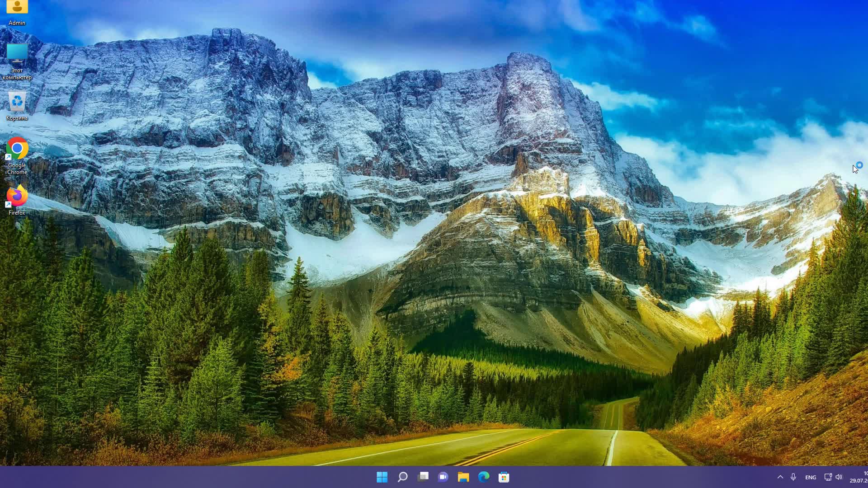Select the small notification icon near right edge
Image resolution: width=868 pixels, height=488 pixels.
pos(859,165)
